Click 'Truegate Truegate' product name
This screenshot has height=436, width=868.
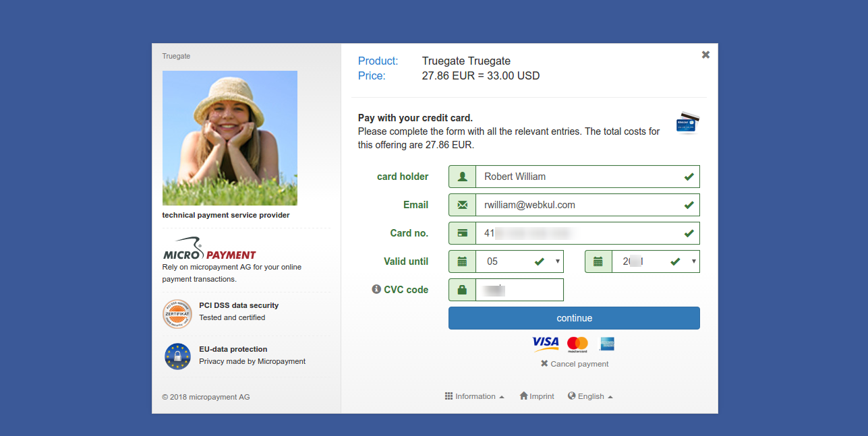coord(466,61)
